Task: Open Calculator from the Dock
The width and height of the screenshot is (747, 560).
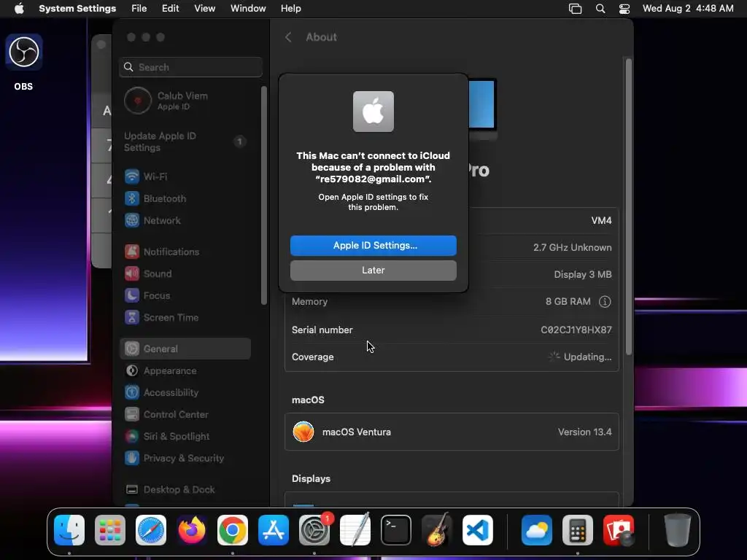Action: 578,530
